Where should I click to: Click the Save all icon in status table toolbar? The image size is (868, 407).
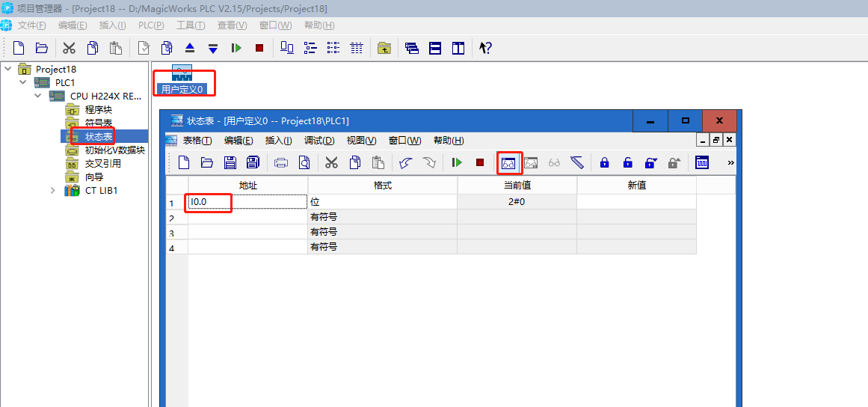(253, 163)
